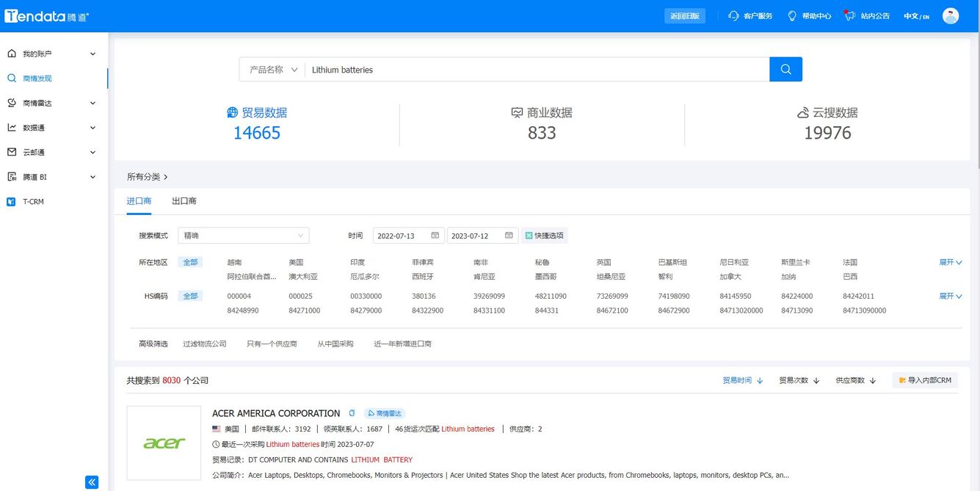Expand 我的账户 sidebar menu

point(92,54)
